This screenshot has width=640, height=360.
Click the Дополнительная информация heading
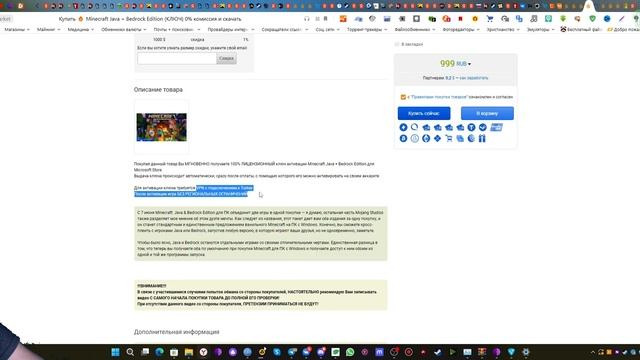(177, 332)
